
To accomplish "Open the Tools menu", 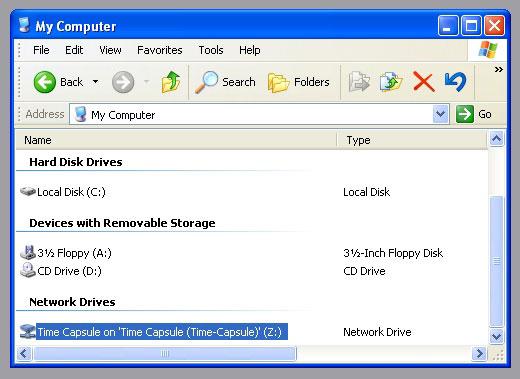I will (x=211, y=50).
